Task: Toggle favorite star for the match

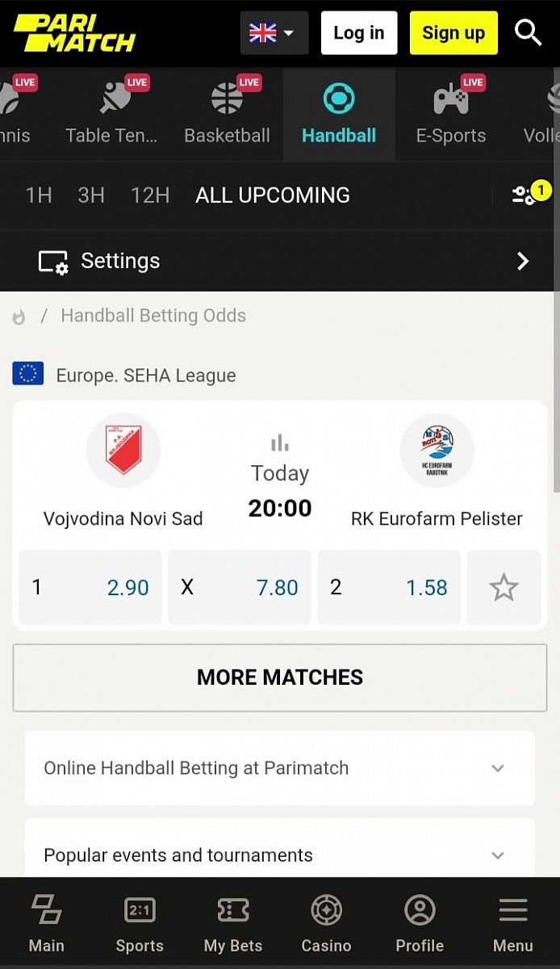Action: click(x=504, y=587)
